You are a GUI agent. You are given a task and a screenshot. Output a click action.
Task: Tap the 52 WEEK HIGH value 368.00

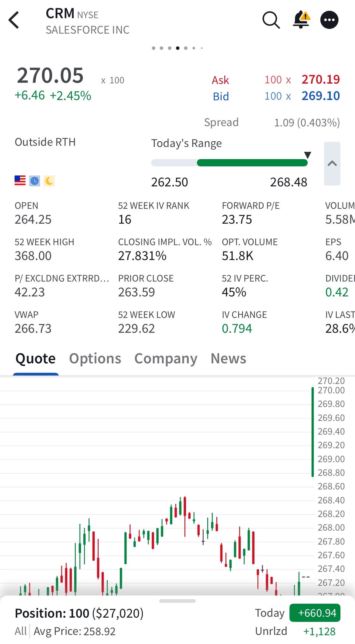click(x=33, y=256)
